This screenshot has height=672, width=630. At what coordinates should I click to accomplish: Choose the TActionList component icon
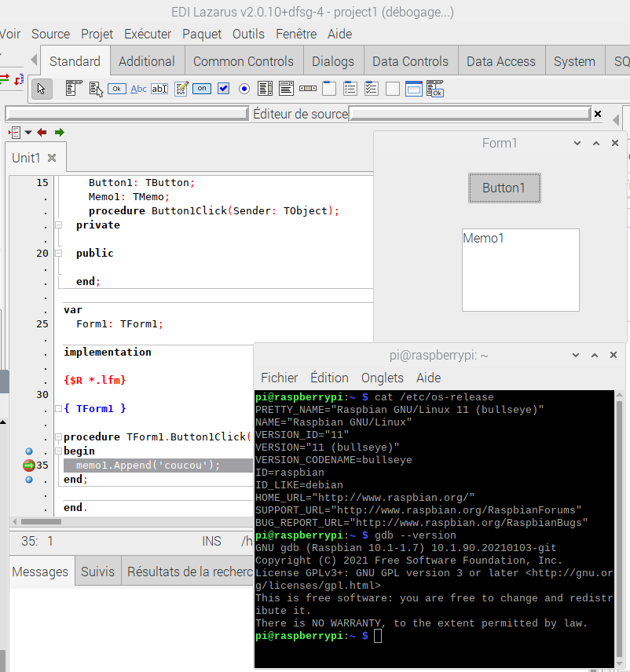(435, 89)
